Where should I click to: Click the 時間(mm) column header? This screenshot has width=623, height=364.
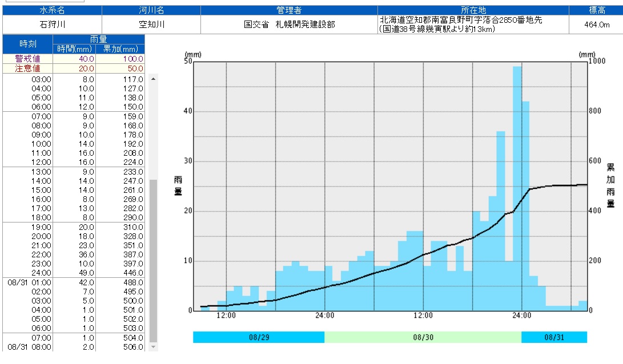74,49
